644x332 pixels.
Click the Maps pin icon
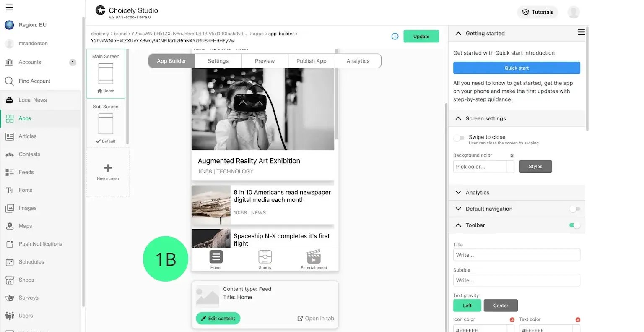coord(10,226)
